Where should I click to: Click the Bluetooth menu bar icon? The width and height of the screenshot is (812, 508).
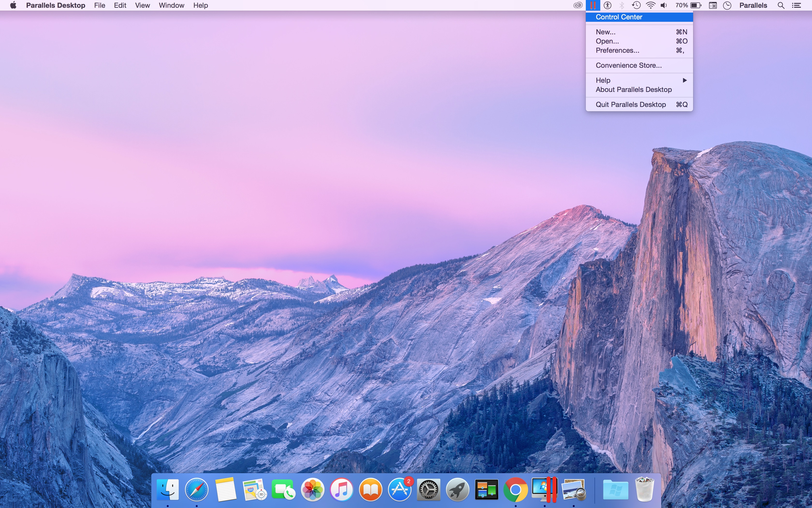click(622, 5)
